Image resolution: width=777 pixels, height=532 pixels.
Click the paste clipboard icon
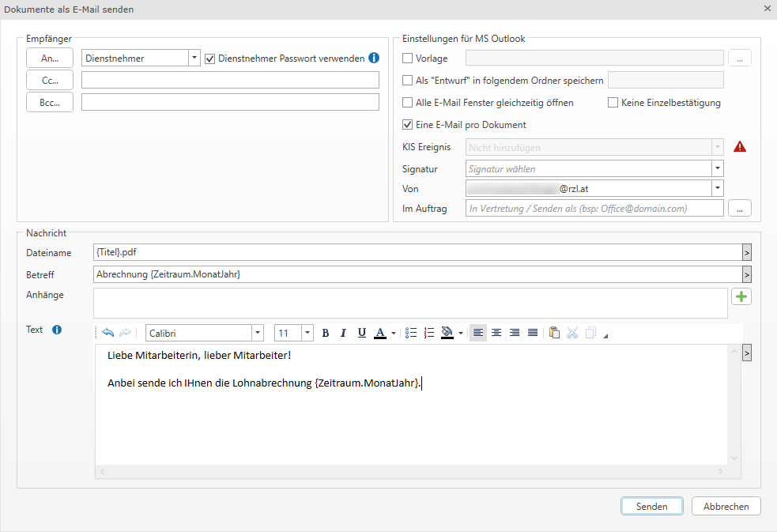(554, 334)
